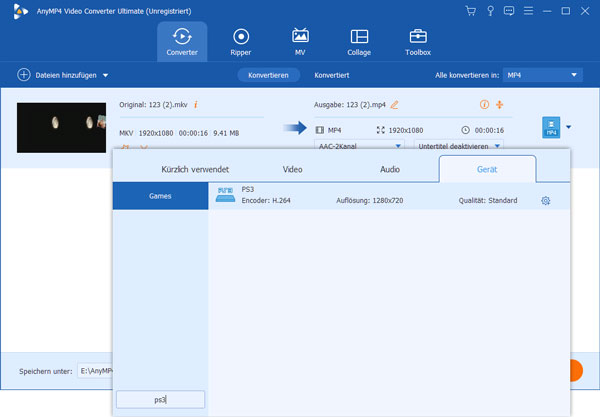Click 'Original: 123 (2).mkv' text
Screen dimensions: 600x417
(x=153, y=104)
